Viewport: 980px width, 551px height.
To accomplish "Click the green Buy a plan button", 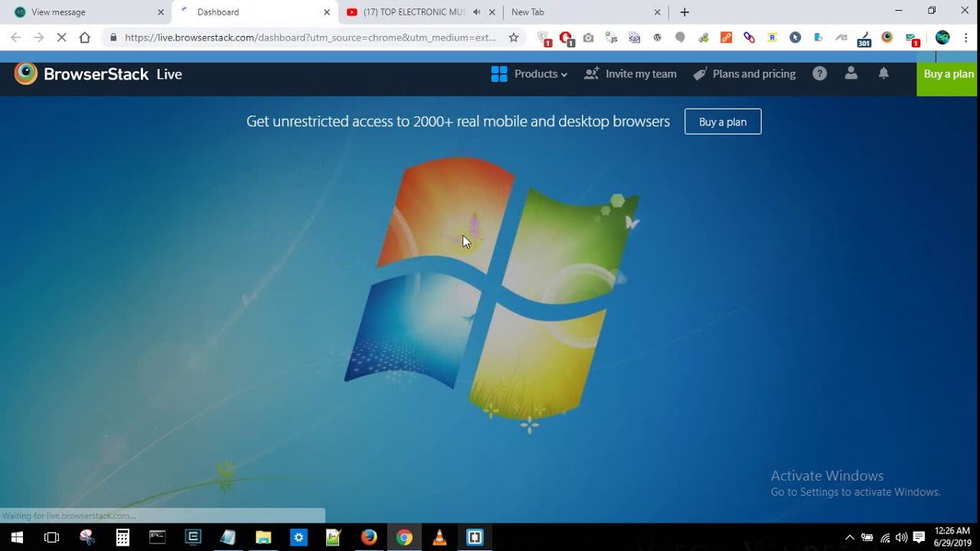I will coord(948,74).
